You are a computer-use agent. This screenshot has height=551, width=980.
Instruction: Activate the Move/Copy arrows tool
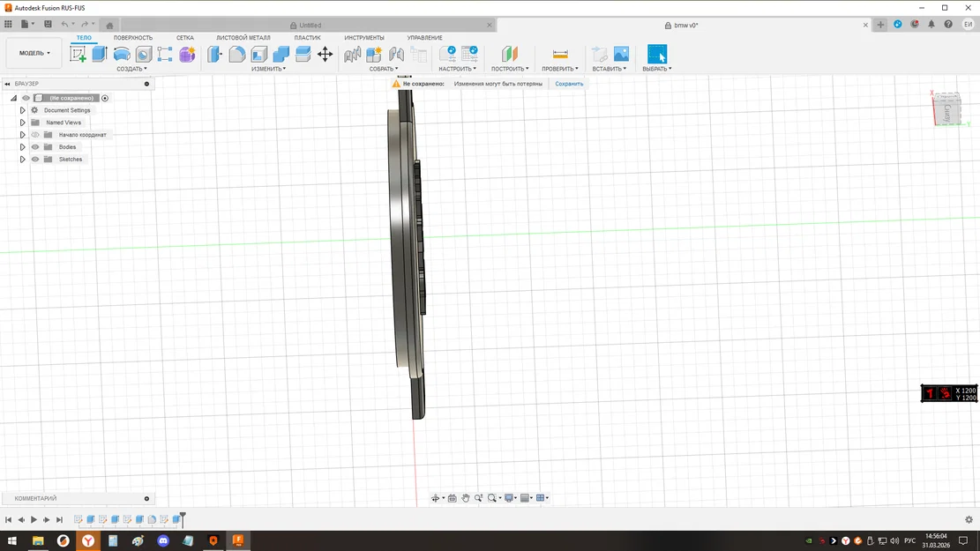point(325,55)
